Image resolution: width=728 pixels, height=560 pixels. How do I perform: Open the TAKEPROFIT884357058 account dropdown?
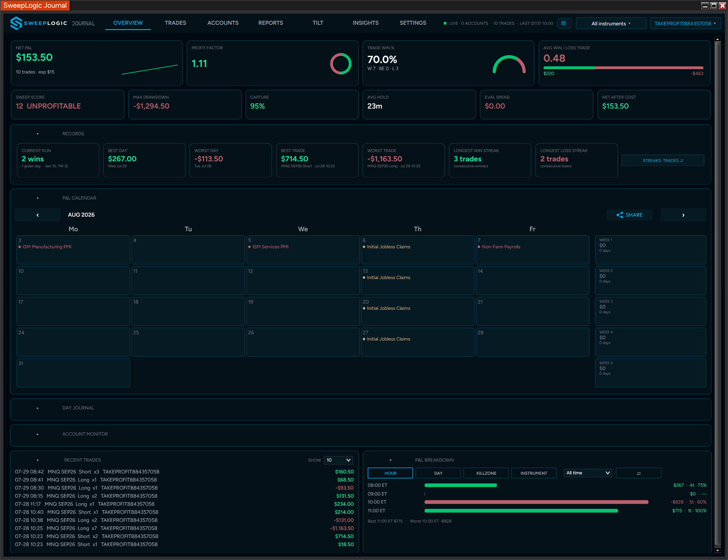[x=685, y=23]
